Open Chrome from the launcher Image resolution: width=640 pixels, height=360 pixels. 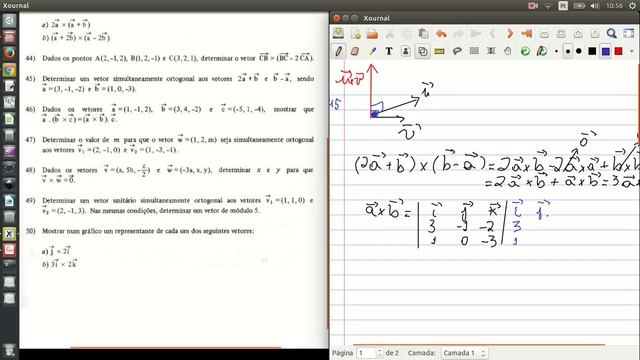[9, 70]
